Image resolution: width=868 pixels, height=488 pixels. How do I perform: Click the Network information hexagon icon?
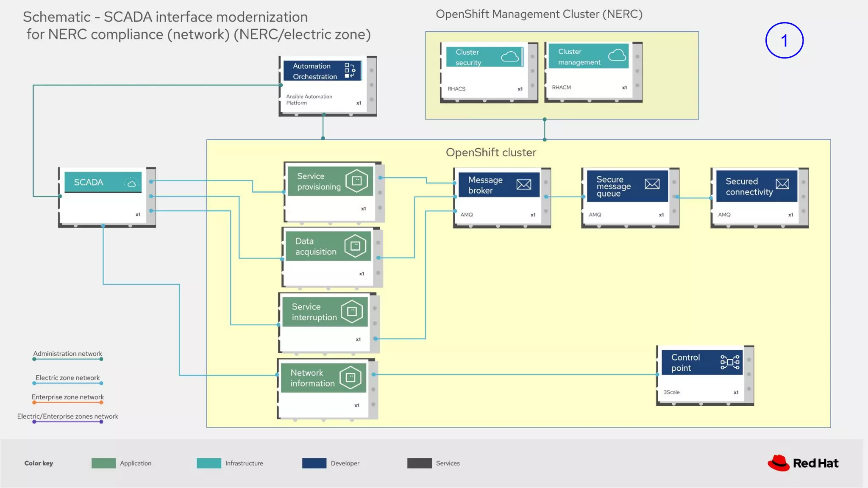click(x=350, y=377)
